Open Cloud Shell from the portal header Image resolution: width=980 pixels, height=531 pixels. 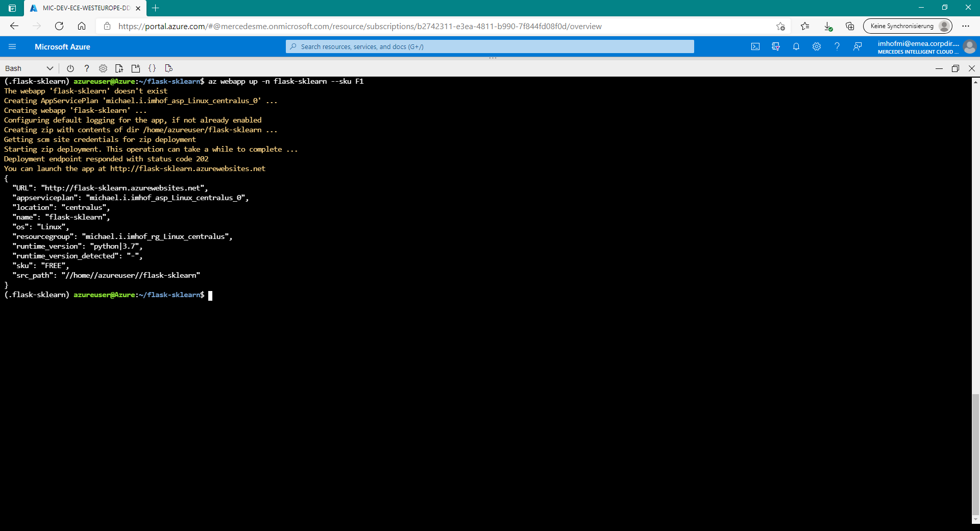tap(755, 46)
